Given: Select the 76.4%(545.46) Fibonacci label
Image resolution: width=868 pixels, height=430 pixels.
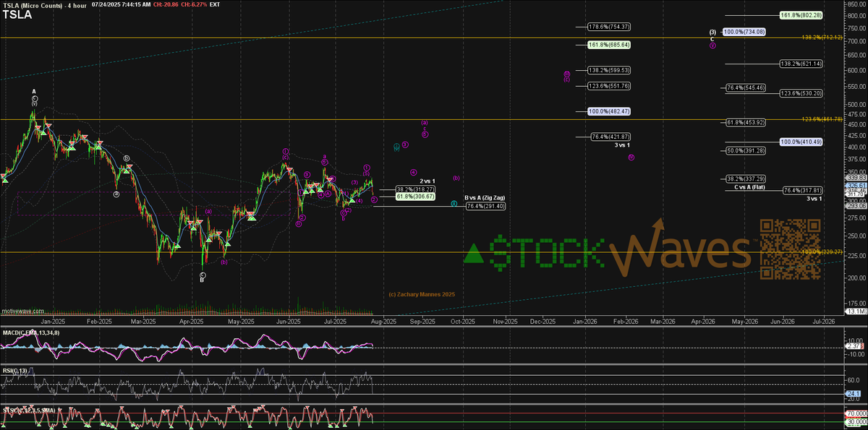Looking at the screenshot, I should (744, 87).
